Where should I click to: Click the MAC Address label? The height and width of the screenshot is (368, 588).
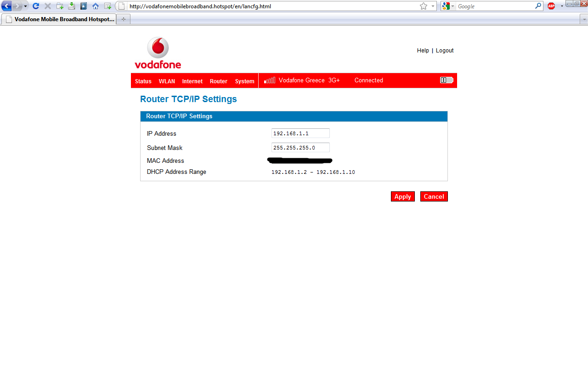pos(165,161)
